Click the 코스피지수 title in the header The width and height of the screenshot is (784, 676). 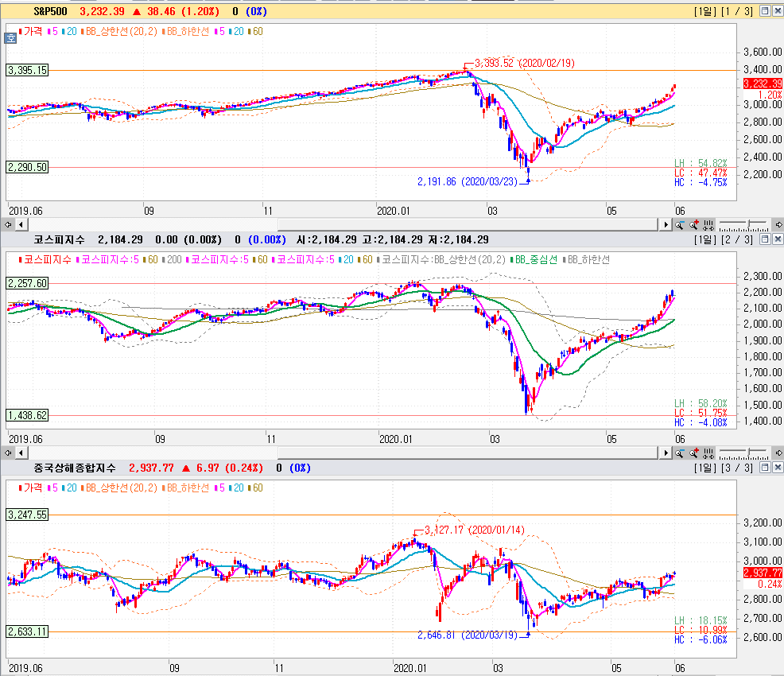pos(59,240)
